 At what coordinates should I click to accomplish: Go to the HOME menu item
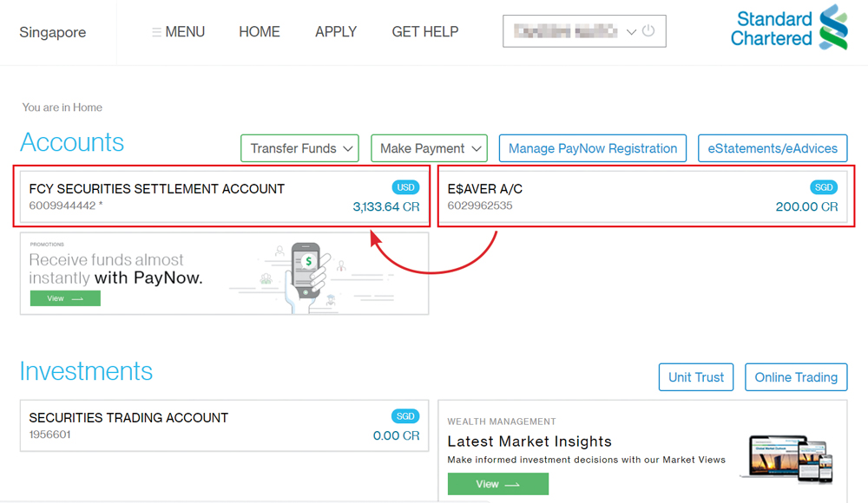pyautogui.click(x=260, y=32)
